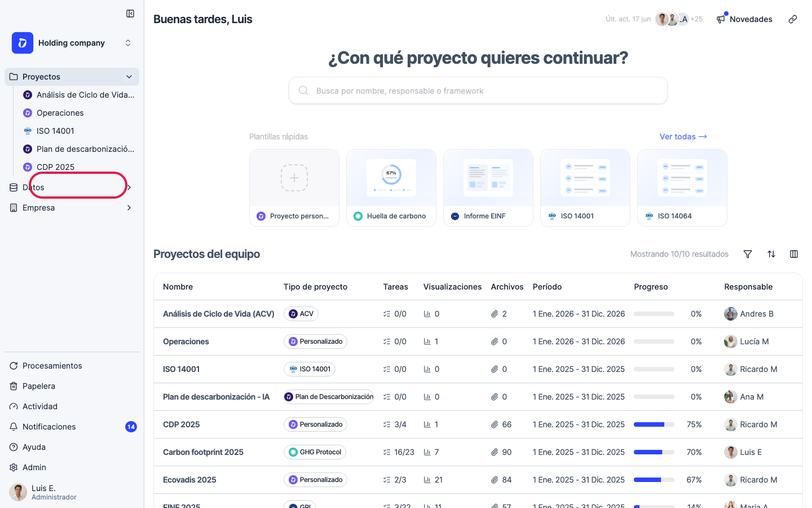
Task: Click attachments icon showing 90 files
Action: pos(495,452)
